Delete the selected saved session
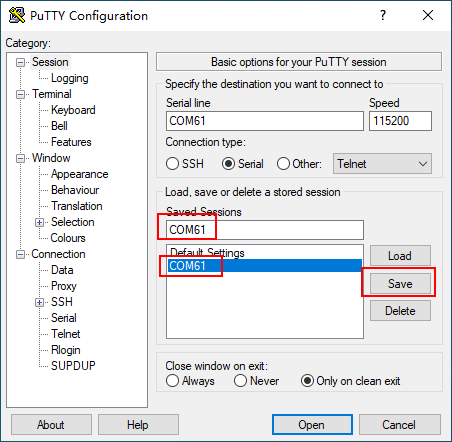 tap(400, 311)
